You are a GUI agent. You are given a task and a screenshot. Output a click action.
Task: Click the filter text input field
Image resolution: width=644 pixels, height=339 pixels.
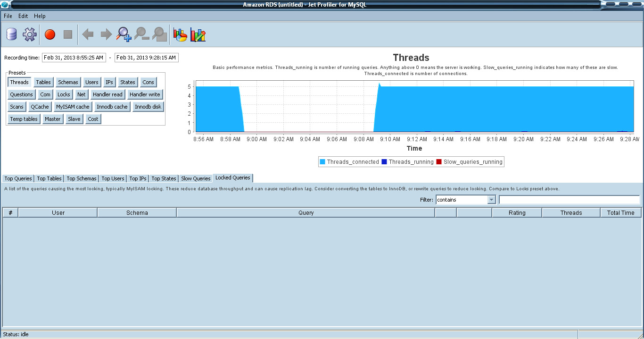coord(569,200)
